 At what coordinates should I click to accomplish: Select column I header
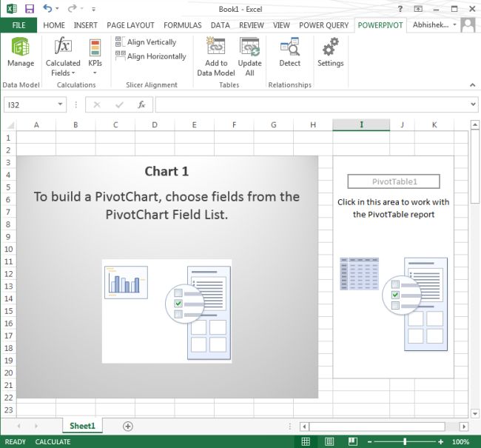point(361,124)
